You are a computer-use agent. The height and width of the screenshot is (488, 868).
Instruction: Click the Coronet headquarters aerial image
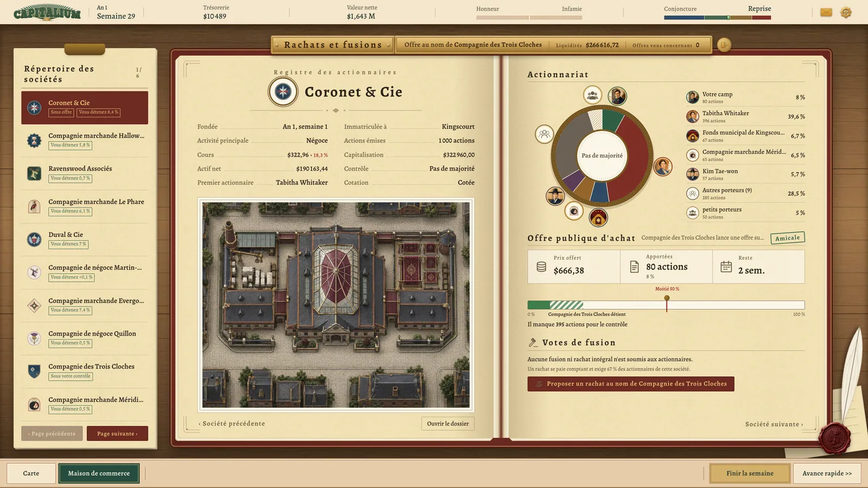pos(336,305)
